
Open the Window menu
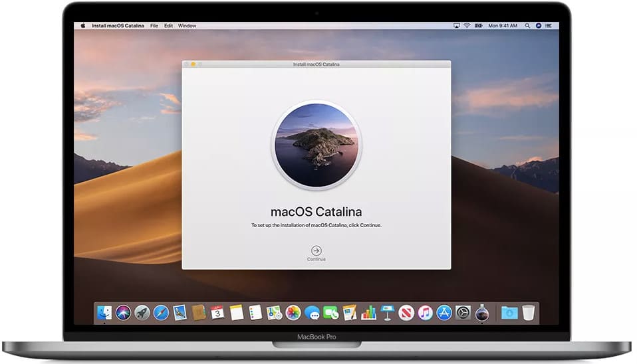(187, 25)
